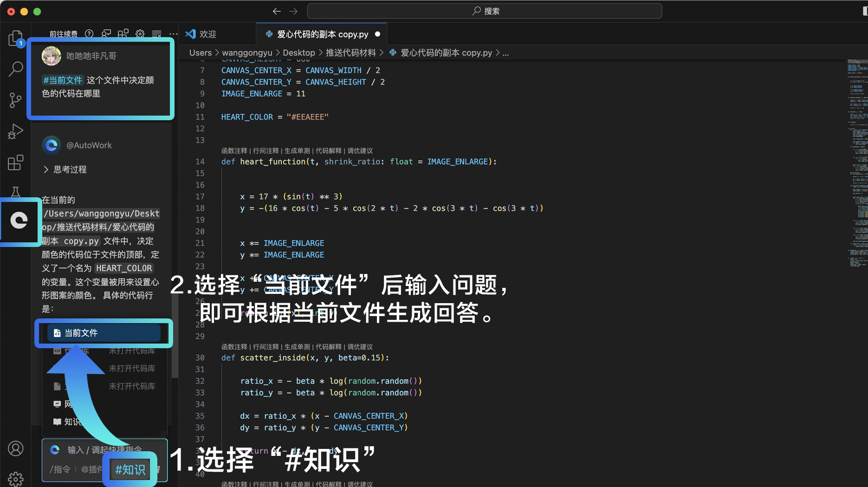This screenshot has height=487, width=868.
Task: Click 行间注释 above heart_function
Action: pyautogui.click(x=266, y=151)
